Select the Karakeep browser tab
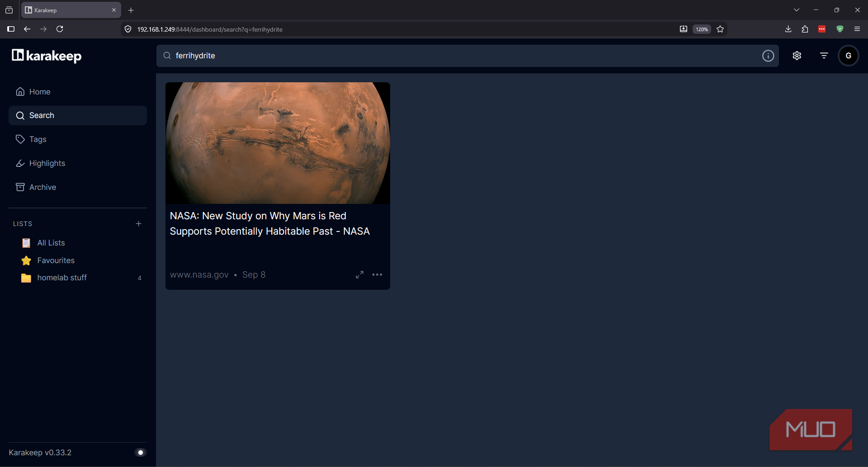Image resolution: width=868 pixels, height=467 pixels. pyautogui.click(x=71, y=10)
